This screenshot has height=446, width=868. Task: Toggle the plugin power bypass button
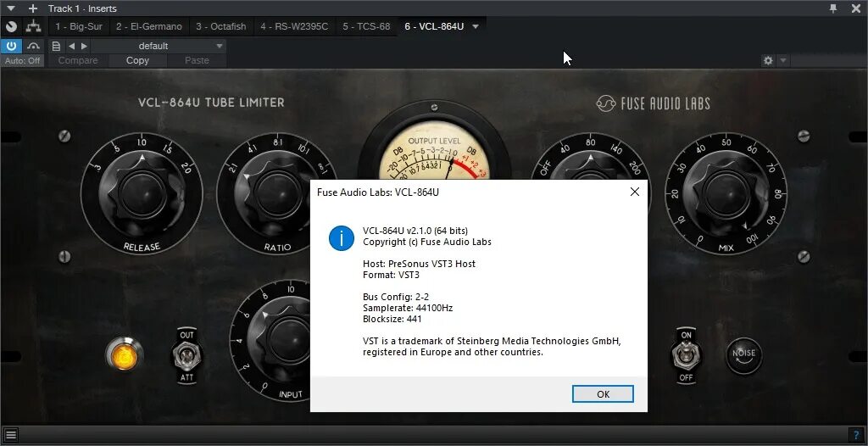pyautogui.click(x=11, y=46)
